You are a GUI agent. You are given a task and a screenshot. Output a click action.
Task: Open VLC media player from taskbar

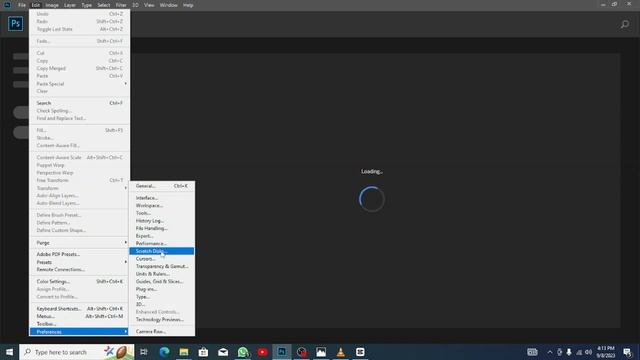(x=341, y=352)
